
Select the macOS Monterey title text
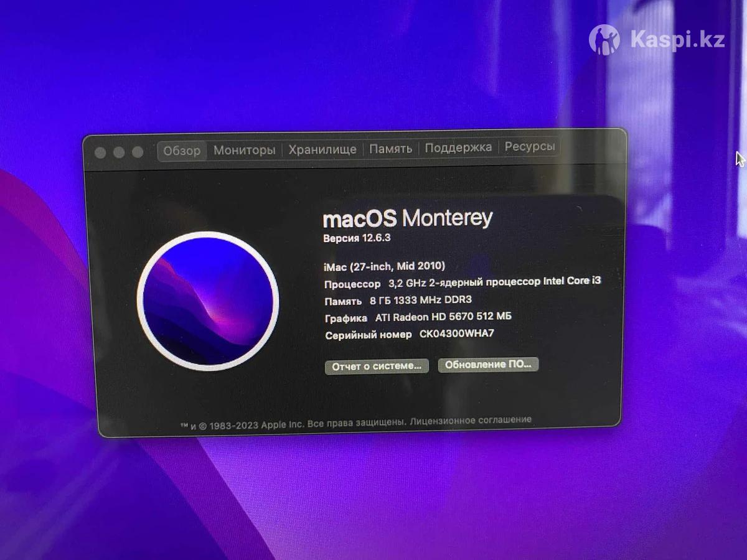click(408, 218)
